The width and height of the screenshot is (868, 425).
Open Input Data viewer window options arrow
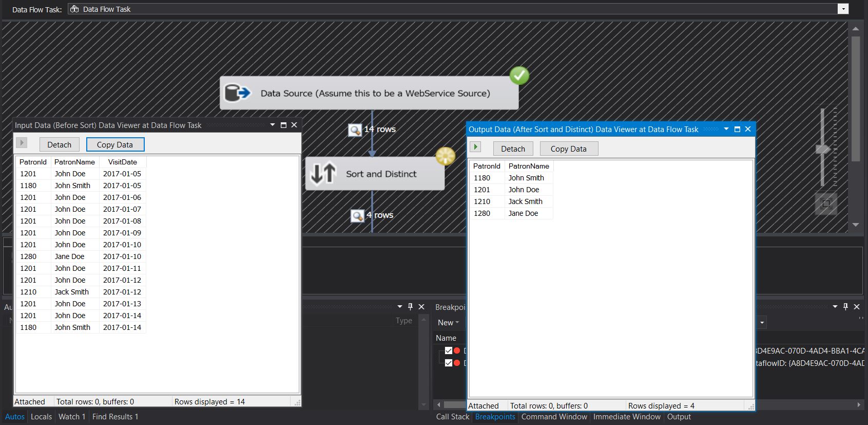pyautogui.click(x=273, y=125)
